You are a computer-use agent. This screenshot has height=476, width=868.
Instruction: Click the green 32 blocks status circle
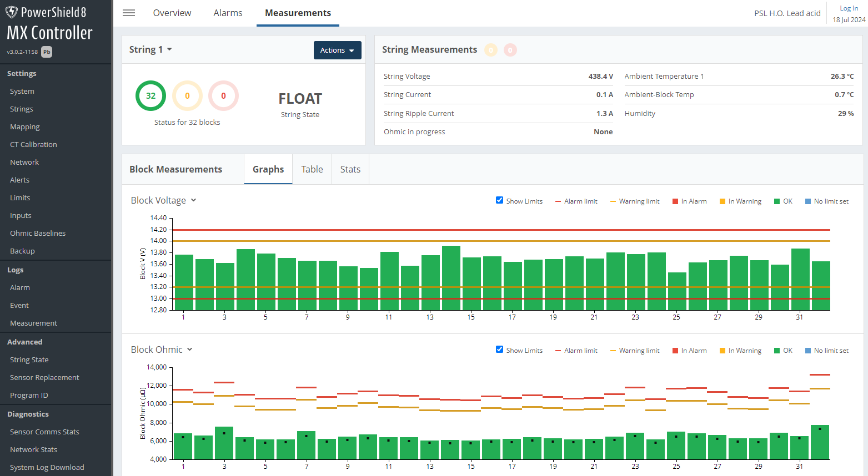click(150, 95)
